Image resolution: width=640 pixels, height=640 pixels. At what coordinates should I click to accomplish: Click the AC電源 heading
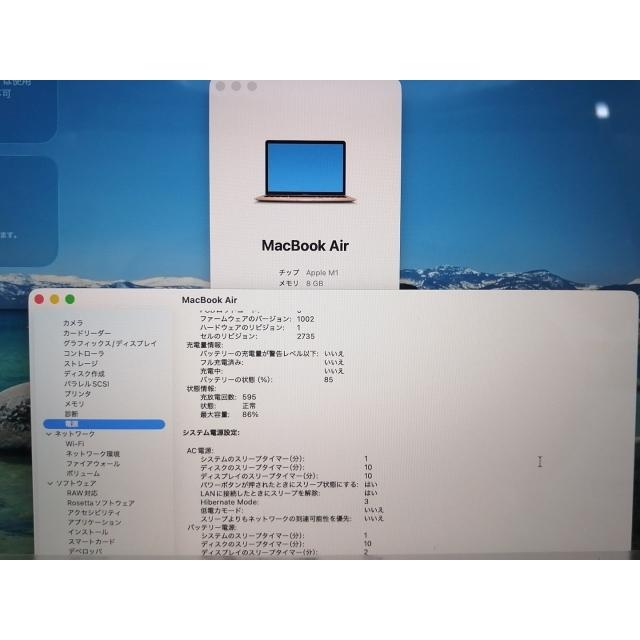point(200,451)
